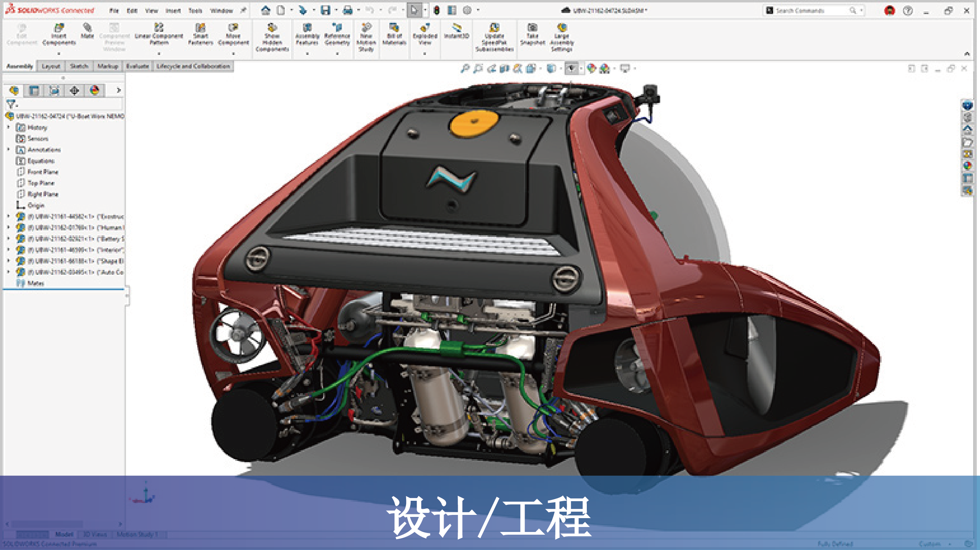
Task: Click the Rebuild traffic light icon
Action: [x=437, y=10]
